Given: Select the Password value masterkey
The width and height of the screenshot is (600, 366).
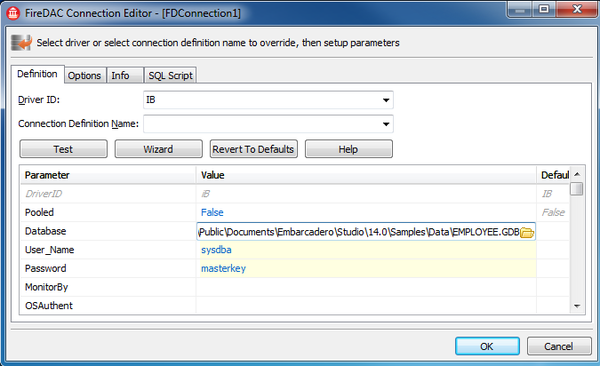Looking at the screenshot, I should (223, 269).
